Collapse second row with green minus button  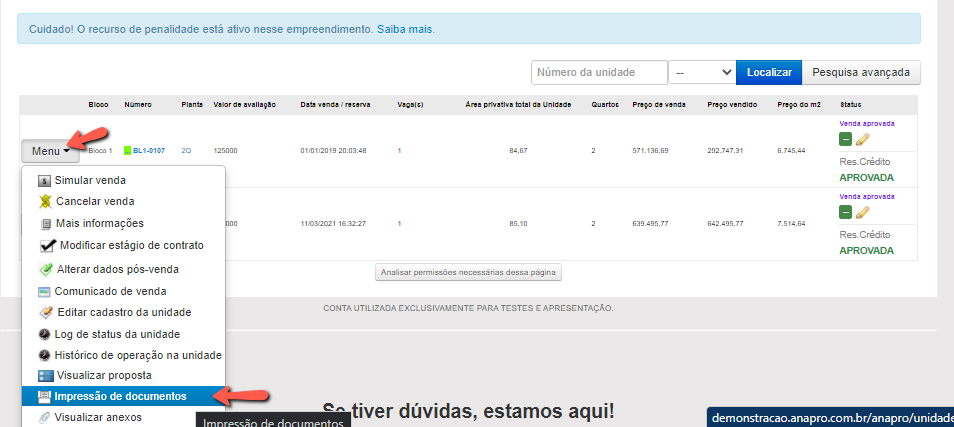coord(846,212)
